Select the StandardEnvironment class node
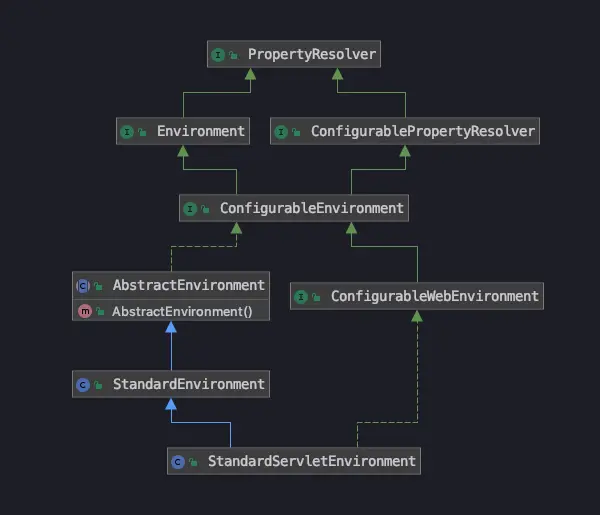This screenshot has height=515, width=600. [171, 384]
